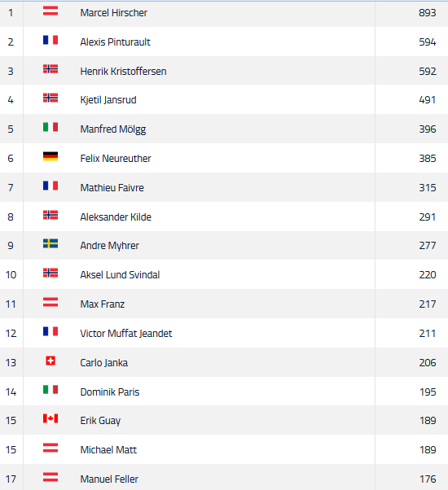Select Mathieu Faivre's name
The image size is (448, 490).
[x=112, y=187]
